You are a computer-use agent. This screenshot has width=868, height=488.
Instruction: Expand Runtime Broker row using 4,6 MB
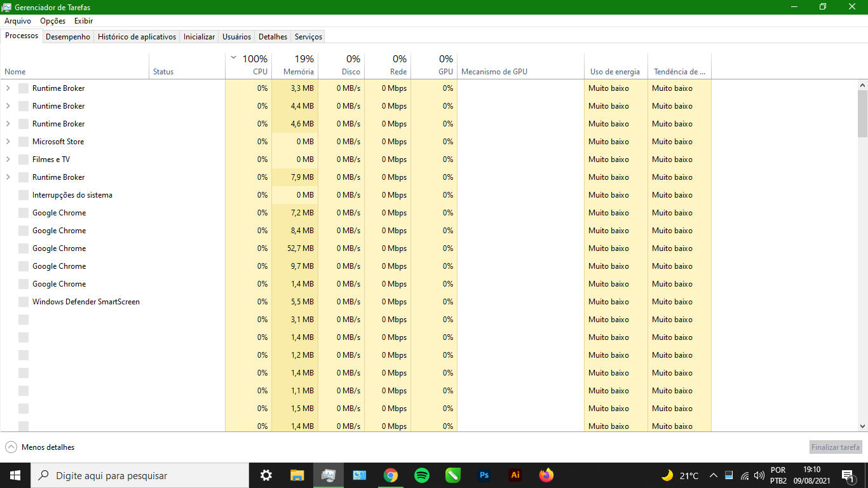(x=8, y=124)
